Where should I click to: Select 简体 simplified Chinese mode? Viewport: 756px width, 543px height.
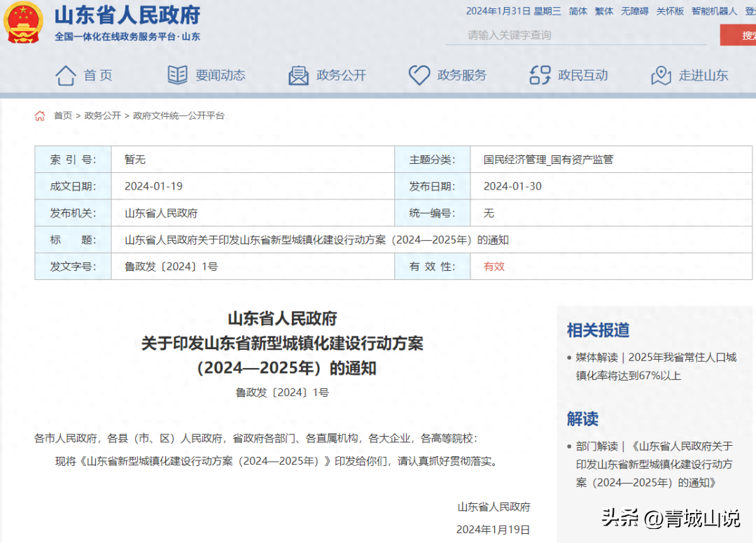(x=577, y=11)
